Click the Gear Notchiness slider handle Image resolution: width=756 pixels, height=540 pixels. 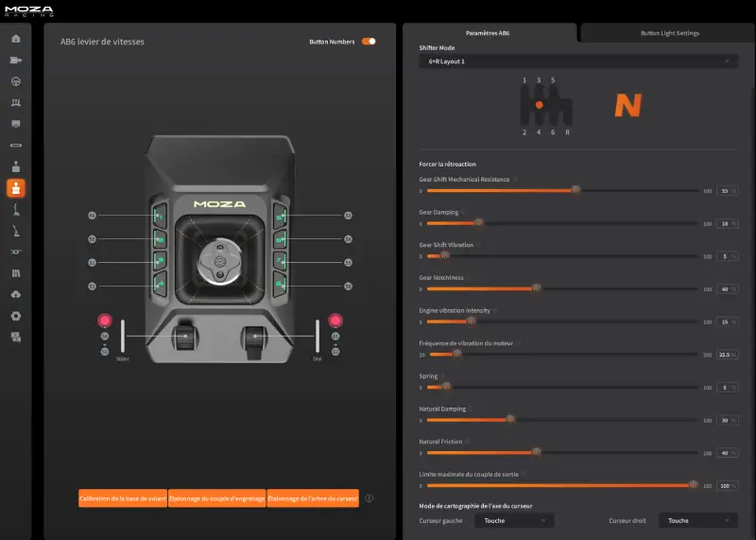pos(536,289)
